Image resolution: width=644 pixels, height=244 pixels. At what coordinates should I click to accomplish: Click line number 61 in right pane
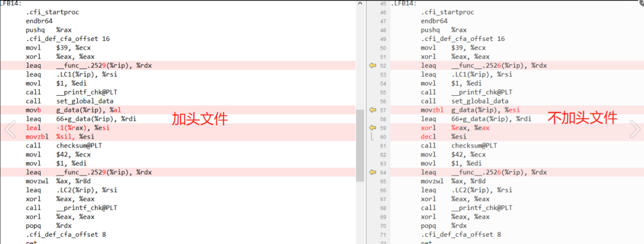pos(383,146)
